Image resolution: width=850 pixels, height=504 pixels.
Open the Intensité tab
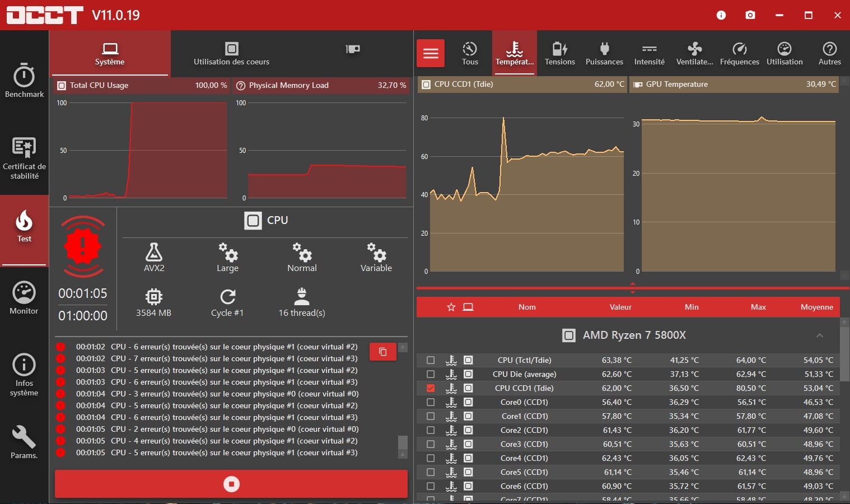[x=650, y=53]
